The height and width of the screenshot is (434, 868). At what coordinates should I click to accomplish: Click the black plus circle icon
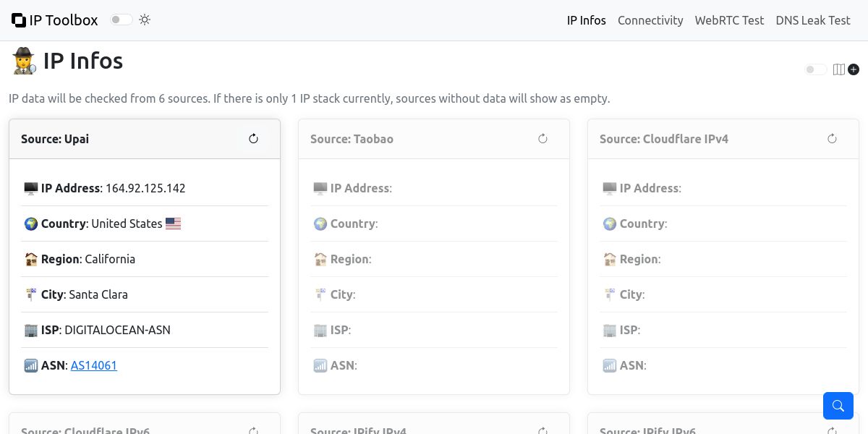click(x=854, y=69)
